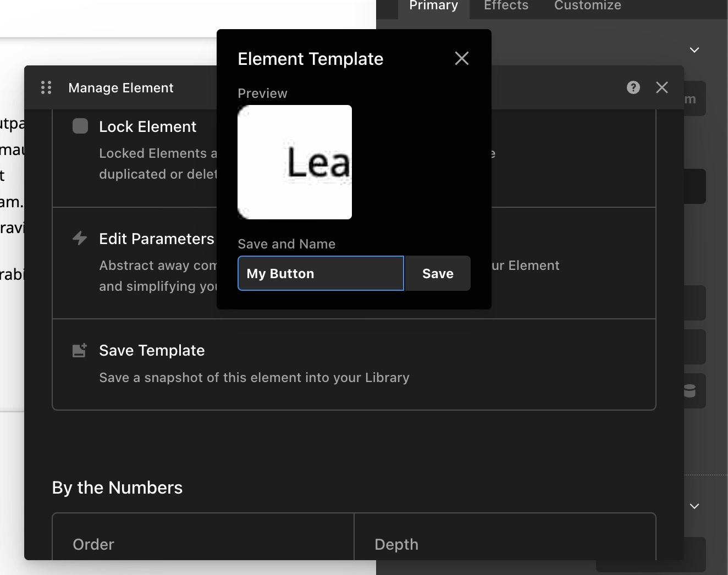
Task: Click the database icon in right sidebar
Action: (690, 391)
